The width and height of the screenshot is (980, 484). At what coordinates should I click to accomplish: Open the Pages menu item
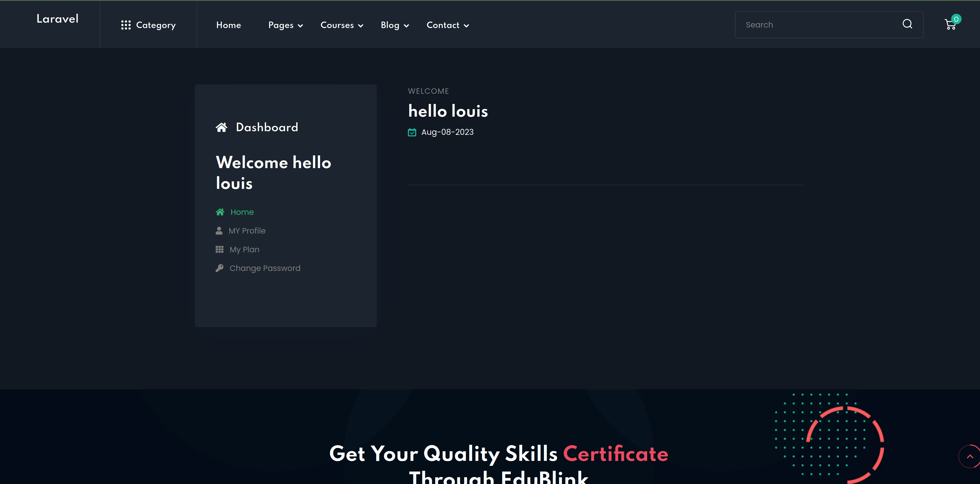coord(281,25)
